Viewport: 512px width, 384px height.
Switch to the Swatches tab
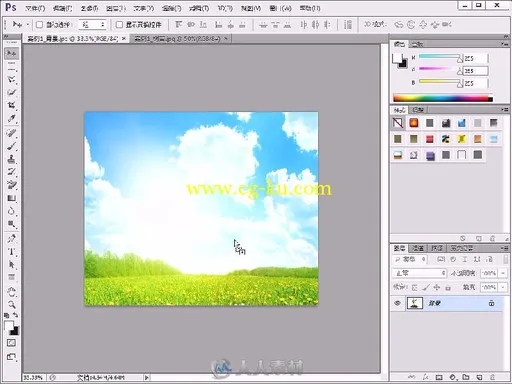coord(417,44)
